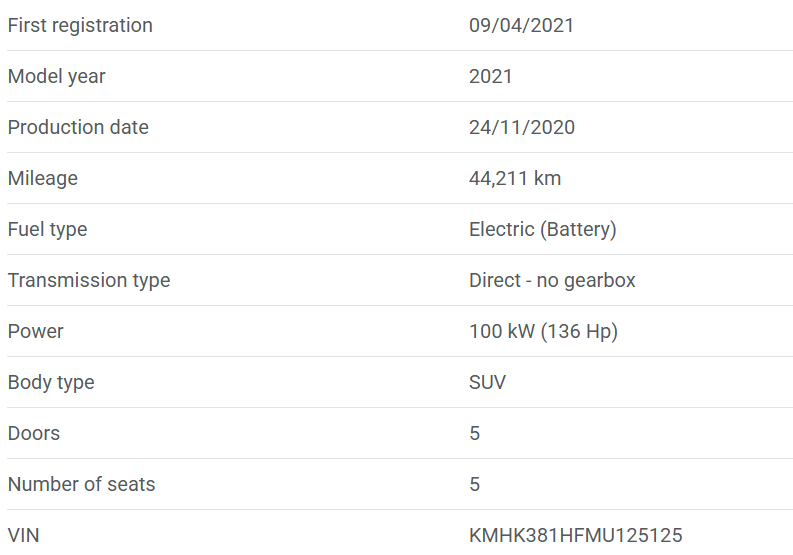Select the SUV body type value

click(x=487, y=383)
